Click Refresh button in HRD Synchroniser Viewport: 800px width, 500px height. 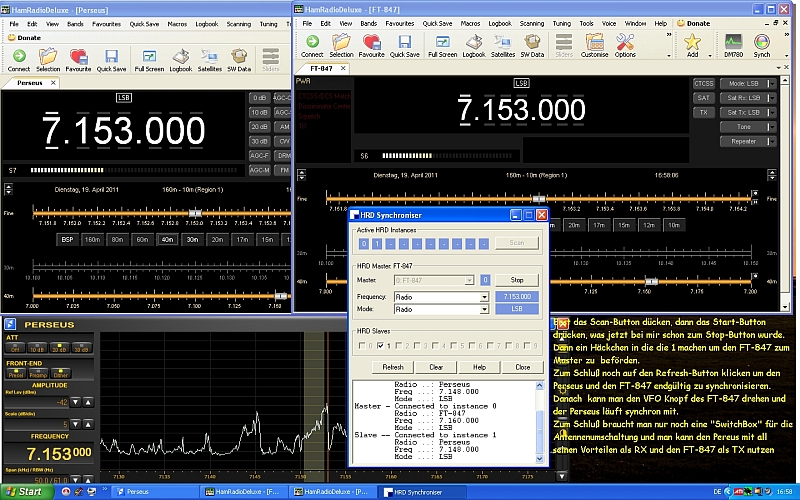pos(393,367)
